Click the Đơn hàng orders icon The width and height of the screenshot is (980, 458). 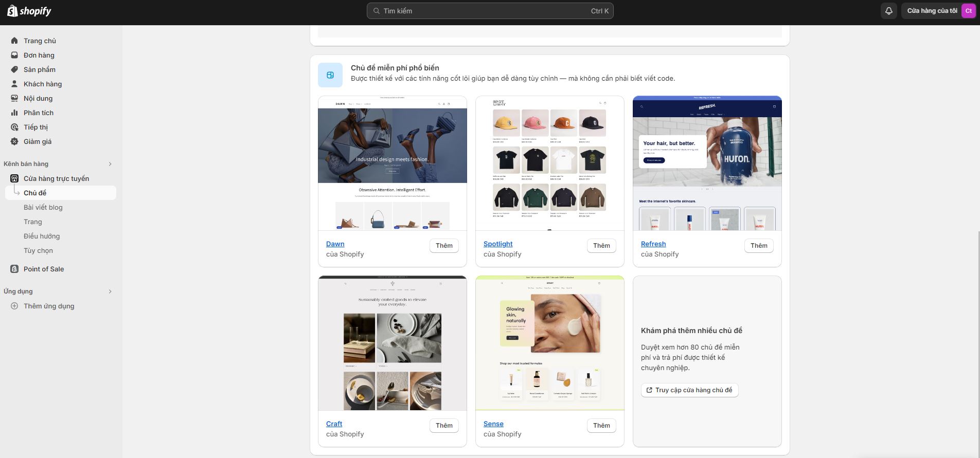click(14, 55)
